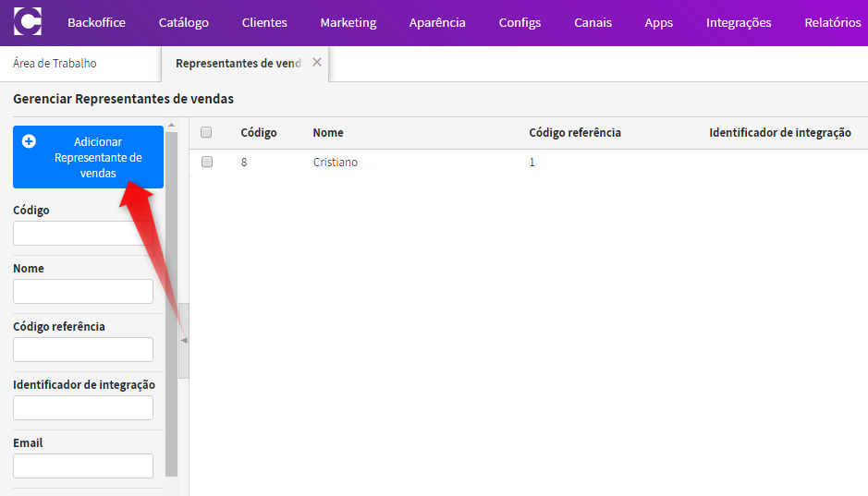
Task: Focus the Nome filter field
Action: [x=83, y=291]
